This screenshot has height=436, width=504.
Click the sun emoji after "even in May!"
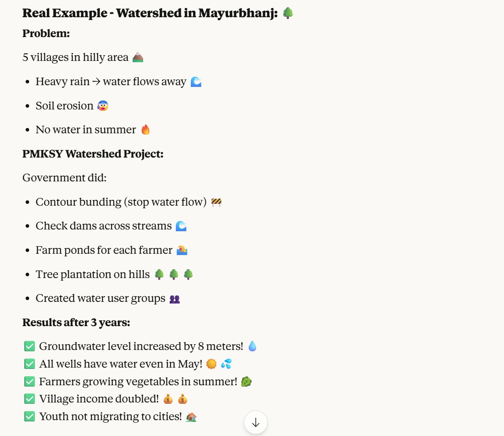pos(212,364)
